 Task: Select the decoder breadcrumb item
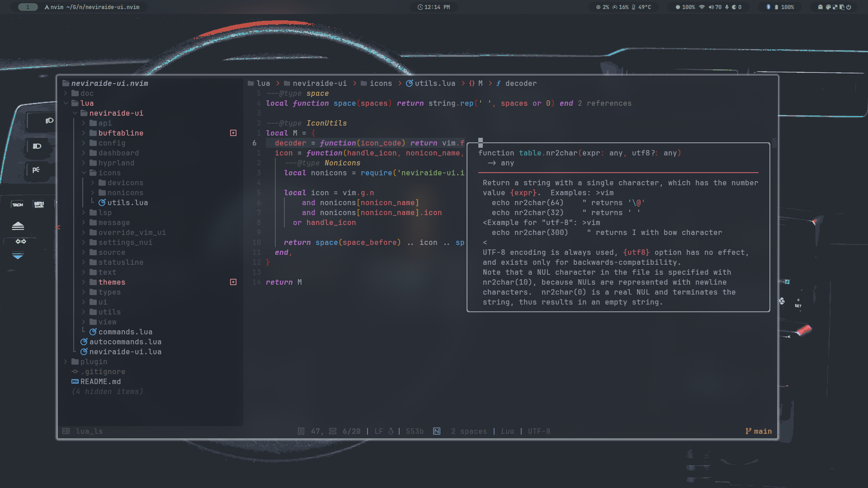pyautogui.click(x=521, y=83)
